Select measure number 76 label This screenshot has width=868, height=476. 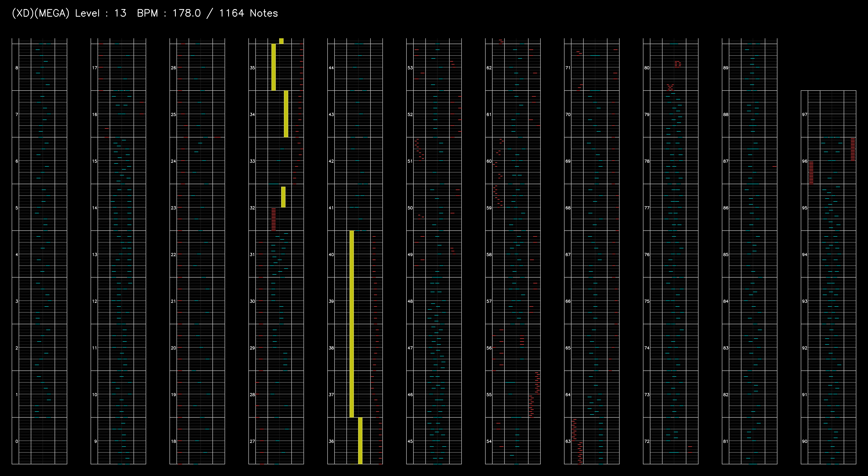click(x=647, y=255)
